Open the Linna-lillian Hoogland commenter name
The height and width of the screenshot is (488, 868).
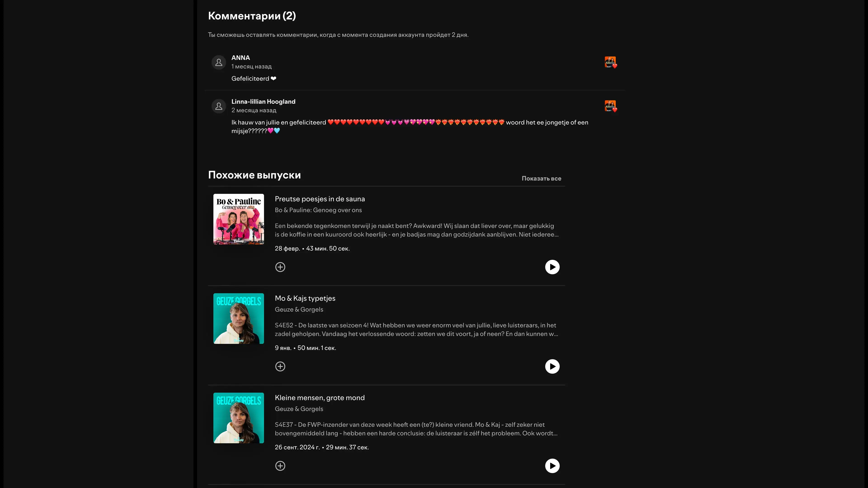pos(263,102)
